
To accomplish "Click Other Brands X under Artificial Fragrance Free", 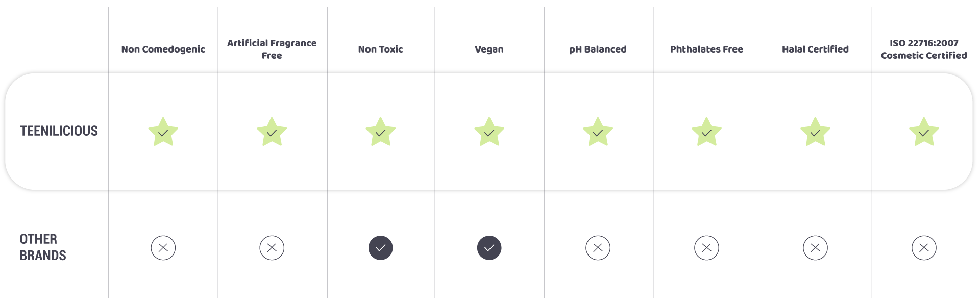I will pos(272,248).
